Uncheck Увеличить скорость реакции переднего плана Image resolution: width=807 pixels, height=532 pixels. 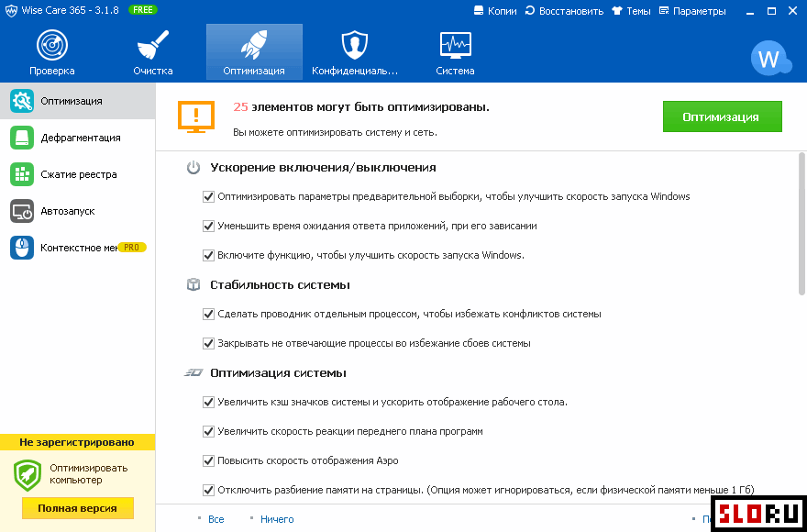(x=208, y=432)
